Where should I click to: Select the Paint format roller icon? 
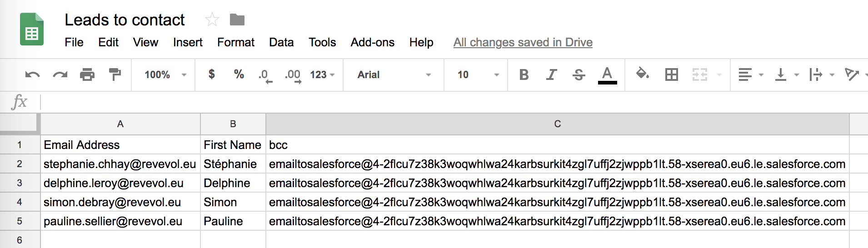click(x=115, y=74)
